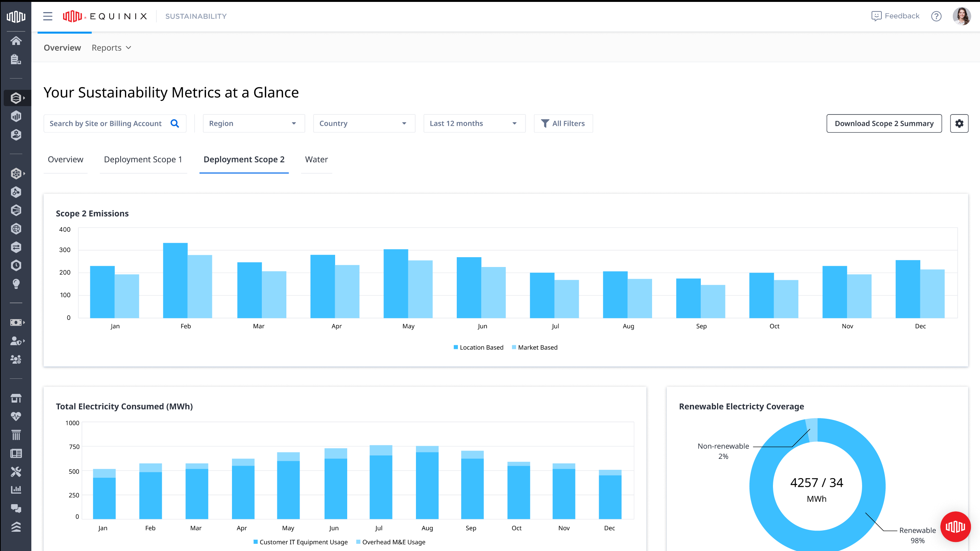
Task: Click Download Scope 2 Summary button
Action: tap(884, 123)
